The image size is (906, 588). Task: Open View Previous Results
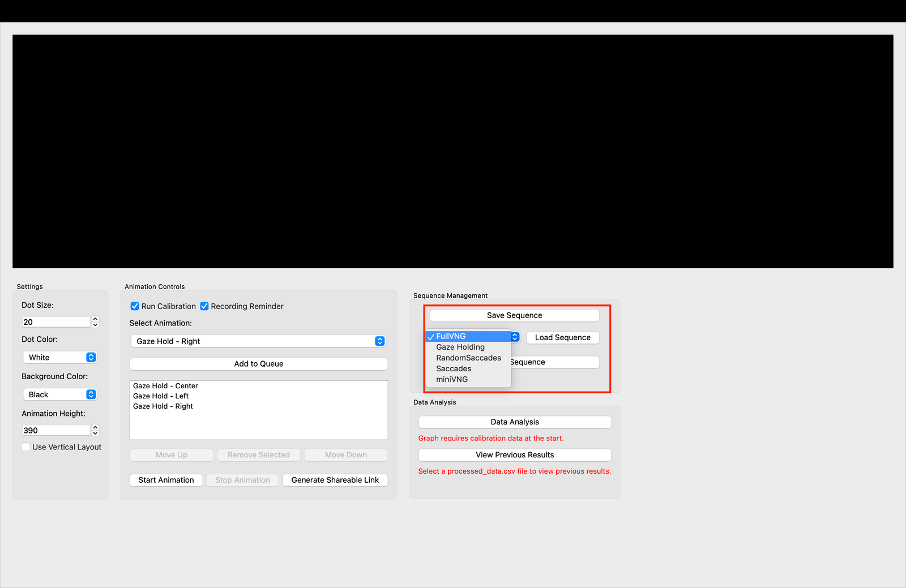tap(514, 454)
